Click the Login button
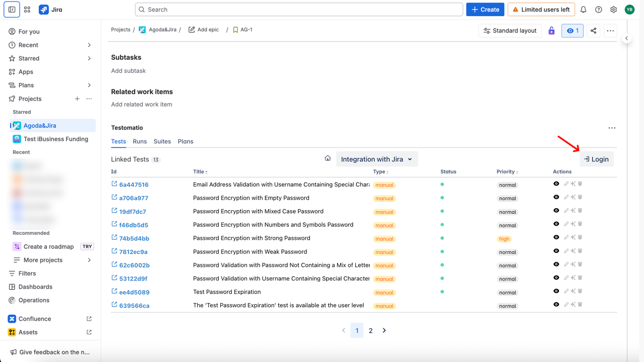Image resolution: width=644 pixels, height=362 pixels. [596, 159]
